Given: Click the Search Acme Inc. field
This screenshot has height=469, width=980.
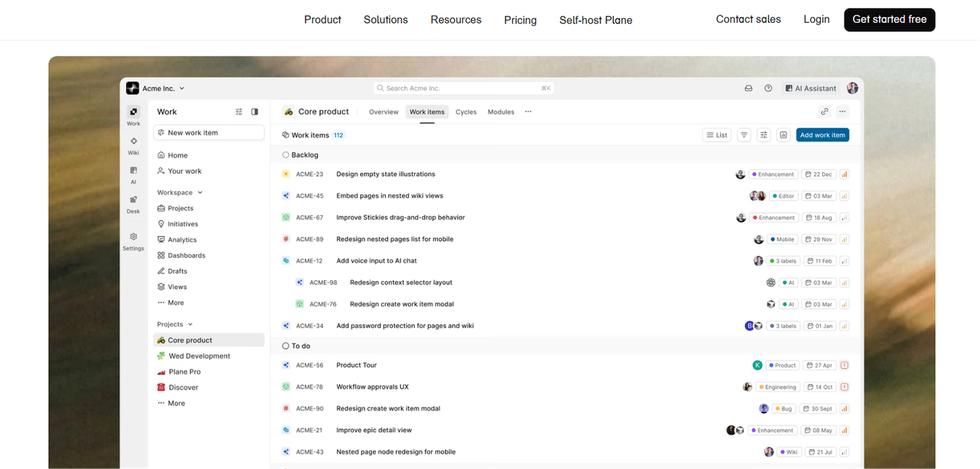Looking at the screenshot, I should [464, 89].
